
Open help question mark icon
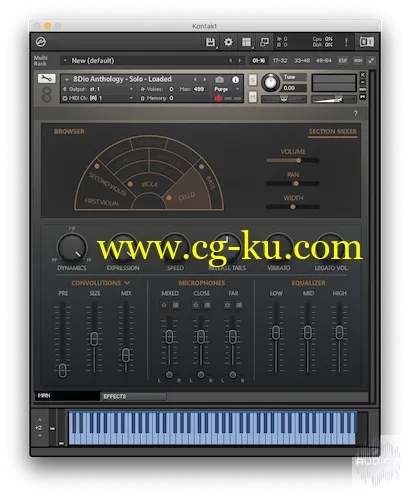click(x=356, y=113)
